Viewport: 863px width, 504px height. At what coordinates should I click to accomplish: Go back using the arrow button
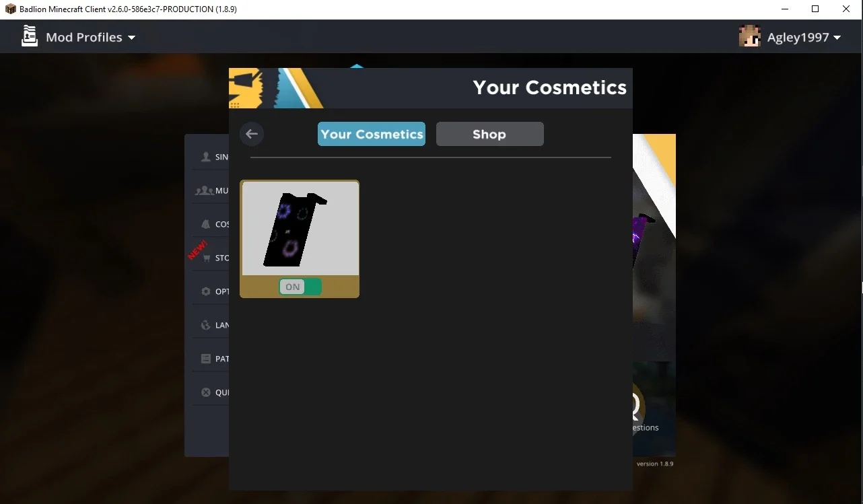coord(252,134)
